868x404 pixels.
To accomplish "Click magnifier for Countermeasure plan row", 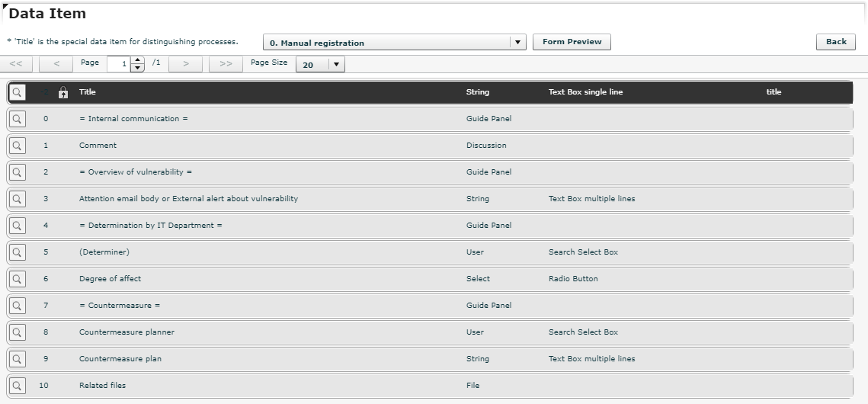I will (x=17, y=359).
